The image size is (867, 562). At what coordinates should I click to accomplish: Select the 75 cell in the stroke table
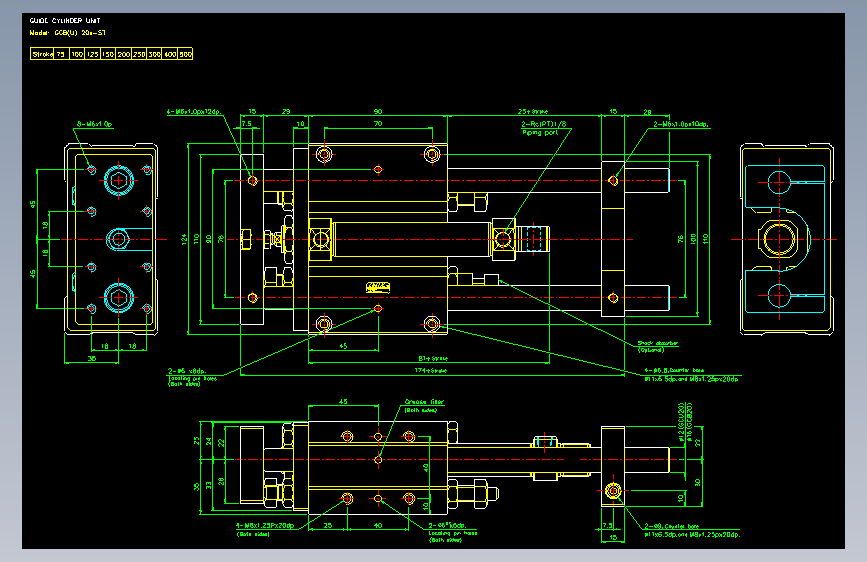tap(61, 54)
